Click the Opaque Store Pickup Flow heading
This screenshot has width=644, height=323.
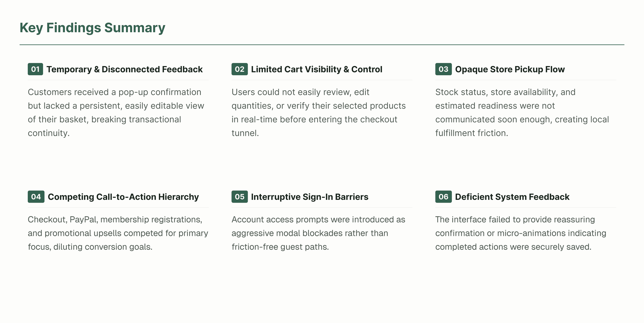point(510,69)
